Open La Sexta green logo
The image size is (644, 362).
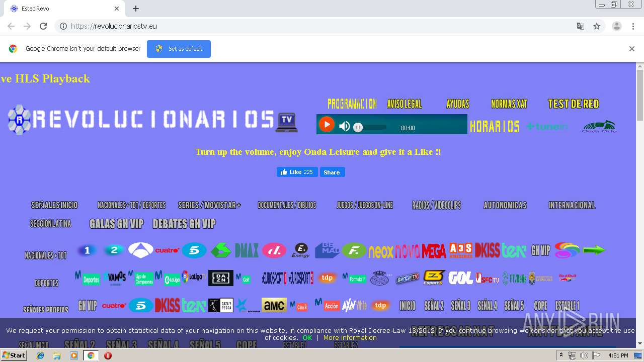pyautogui.click(x=221, y=250)
